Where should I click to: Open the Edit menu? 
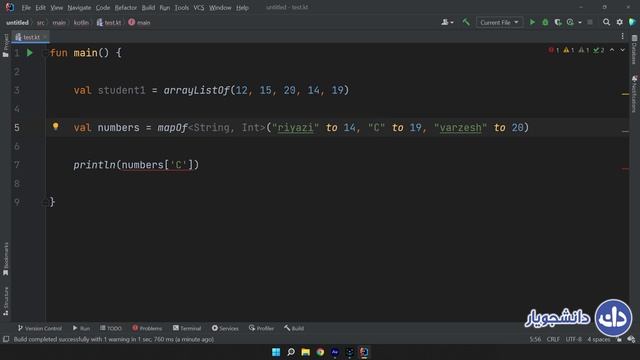point(40,8)
